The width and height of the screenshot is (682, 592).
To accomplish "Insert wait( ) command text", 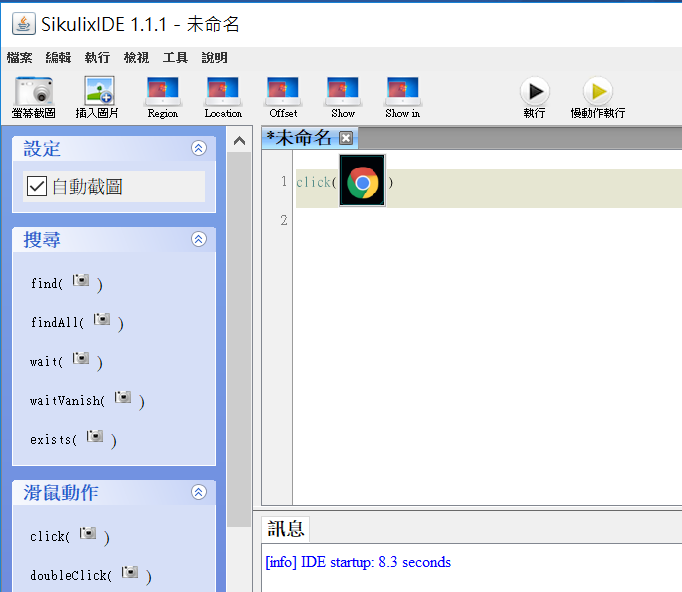I will click(47, 361).
